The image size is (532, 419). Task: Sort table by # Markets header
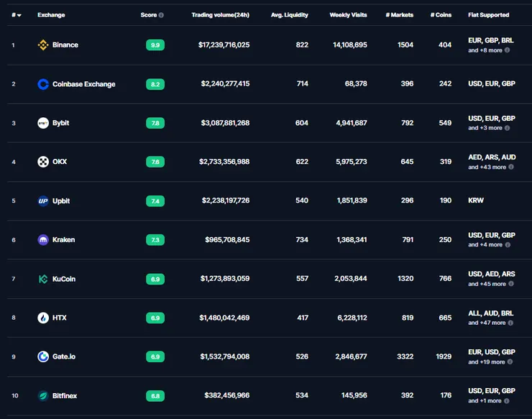click(399, 15)
